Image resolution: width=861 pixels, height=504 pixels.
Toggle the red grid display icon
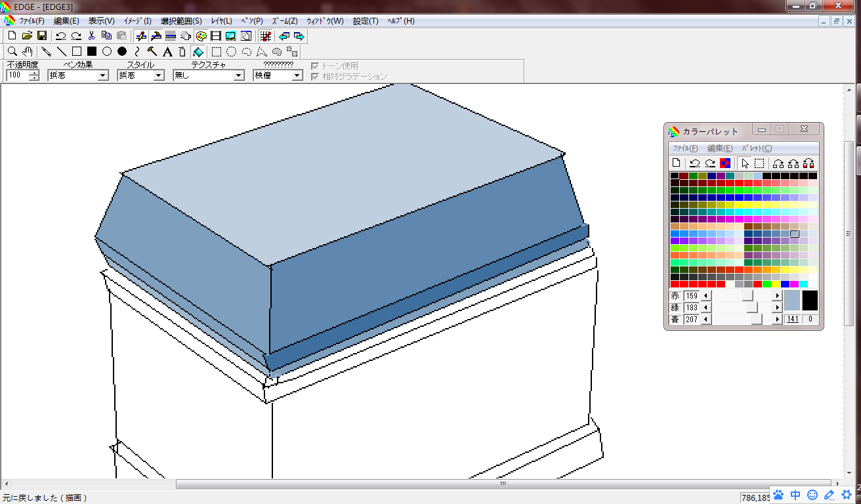coord(265,35)
